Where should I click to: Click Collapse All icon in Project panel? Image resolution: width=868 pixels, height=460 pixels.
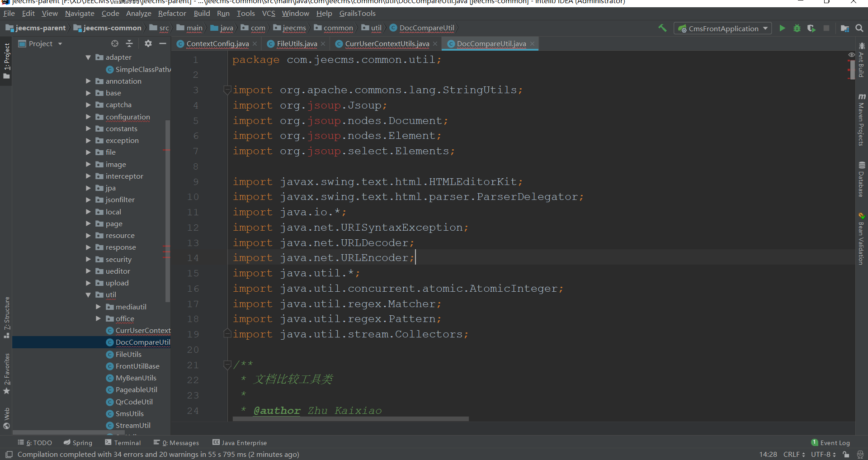pyautogui.click(x=129, y=43)
